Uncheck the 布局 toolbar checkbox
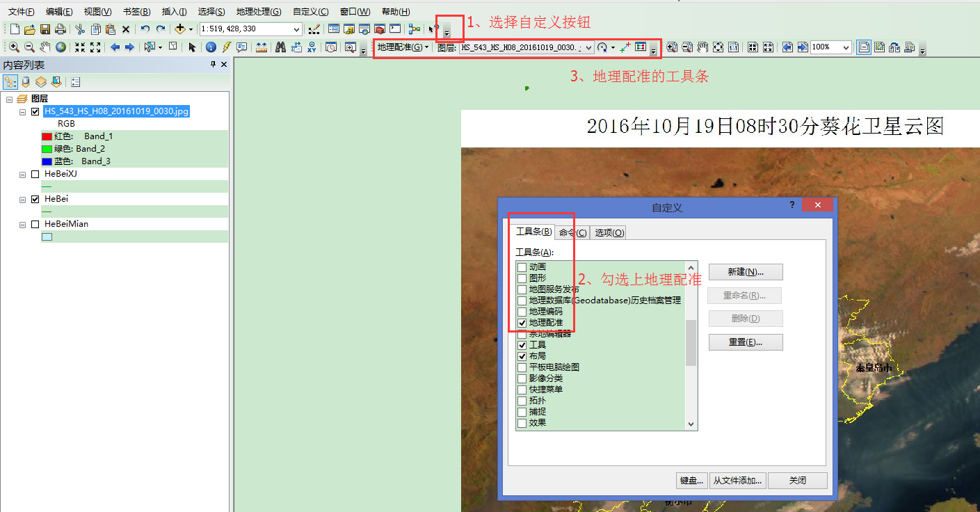 coord(522,356)
